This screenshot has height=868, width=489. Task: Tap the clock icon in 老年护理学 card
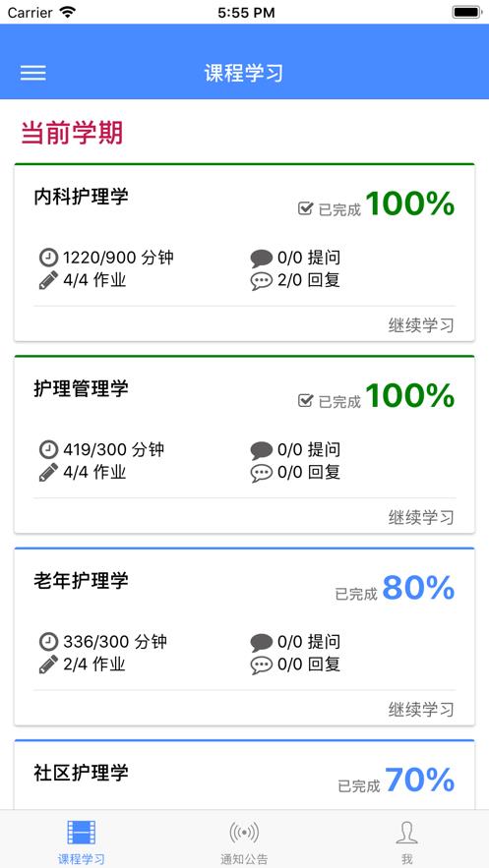point(48,642)
